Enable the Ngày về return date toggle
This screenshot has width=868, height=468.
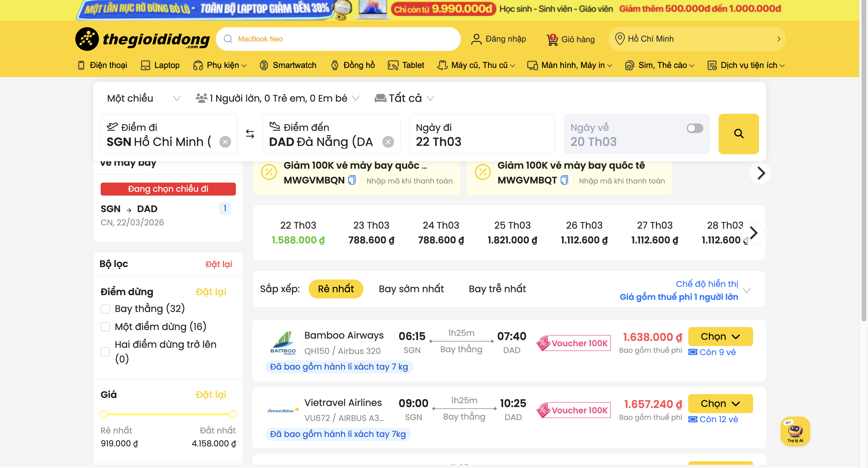tap(694, 129)
